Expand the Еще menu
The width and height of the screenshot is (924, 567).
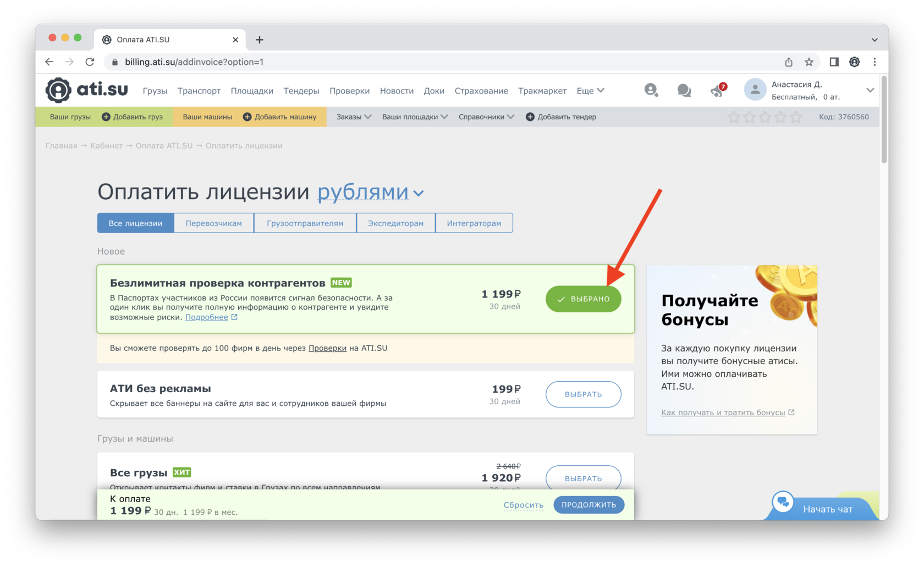coord(590,91)
